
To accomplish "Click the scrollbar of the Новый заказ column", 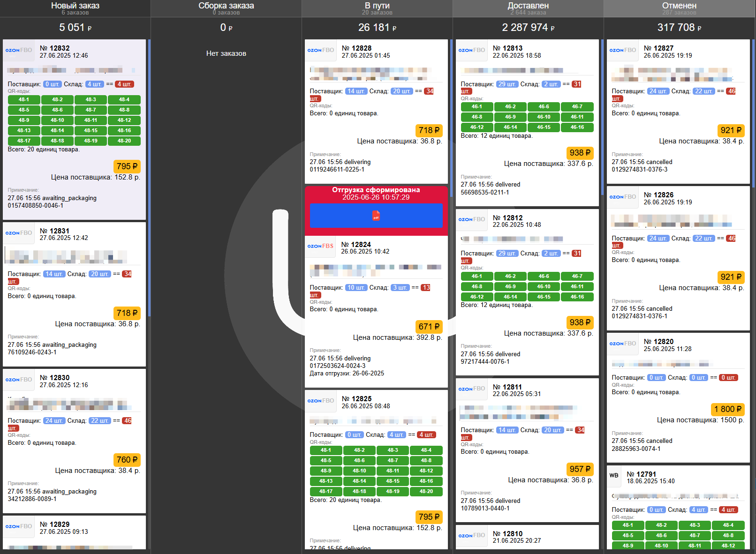I will coord(149,178).
